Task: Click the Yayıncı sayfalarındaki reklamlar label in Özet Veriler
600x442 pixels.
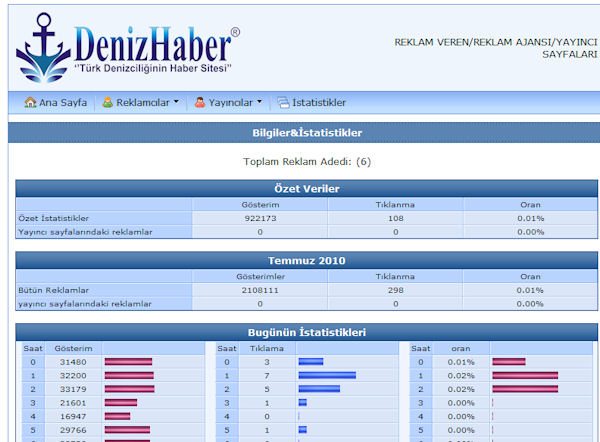Action: pyautogui.click(x=85, y=232)
